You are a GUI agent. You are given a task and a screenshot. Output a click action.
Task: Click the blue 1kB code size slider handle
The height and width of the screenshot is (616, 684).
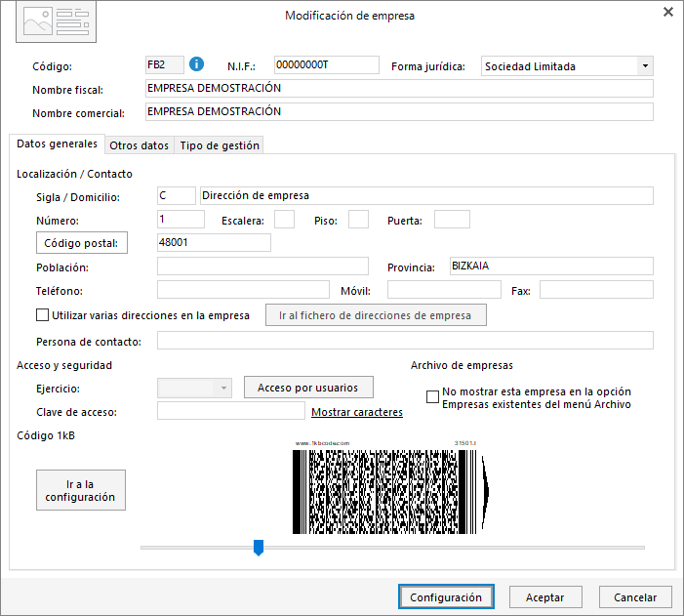[259, 548]
